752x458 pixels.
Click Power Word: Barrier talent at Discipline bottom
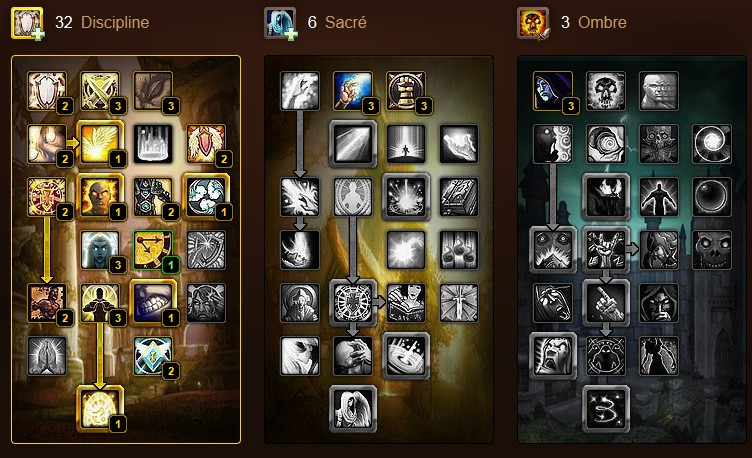tap(100, 409)
